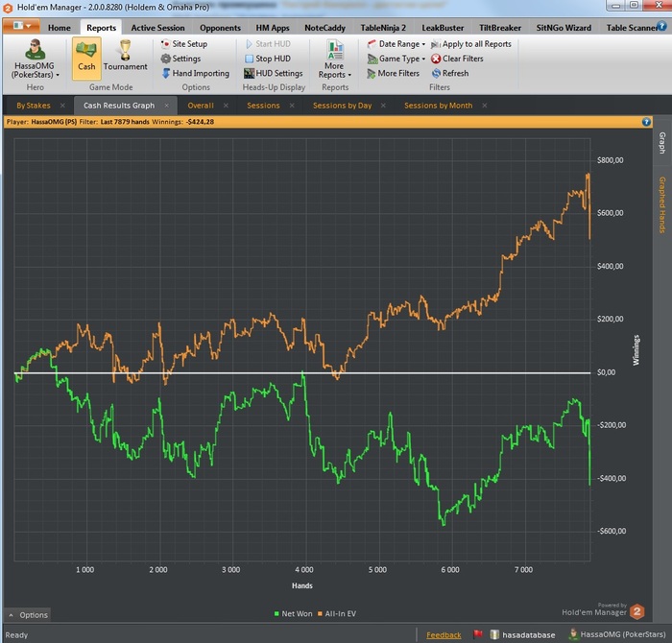The height and width of the screenshot is (643, 672).
Task: Toggle the All-In EV legend series
Action: coord(337,614)
